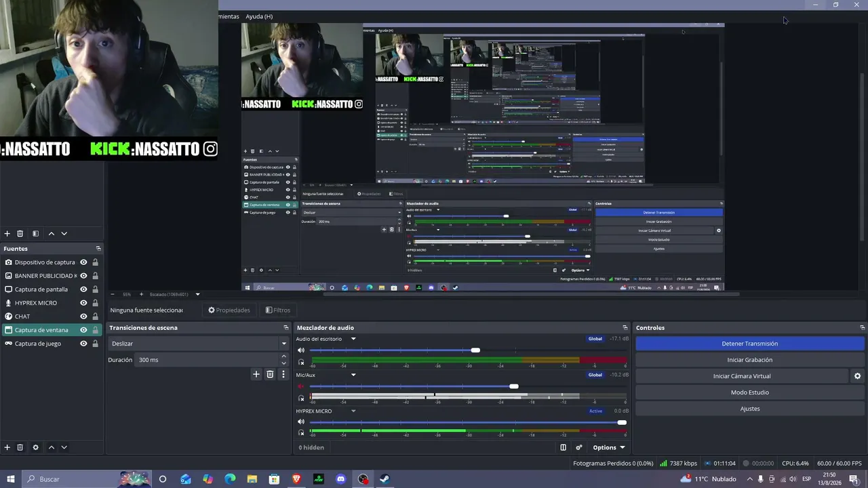Mute the HYPREX MICRO speaker icon

coord(301,422)
